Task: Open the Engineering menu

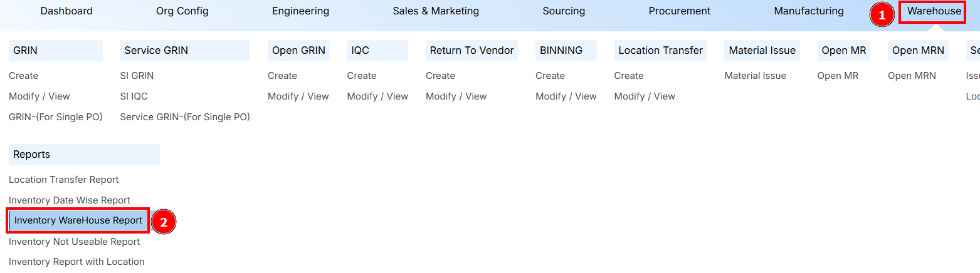Action: pyautogui.click(x=300, y=11)
